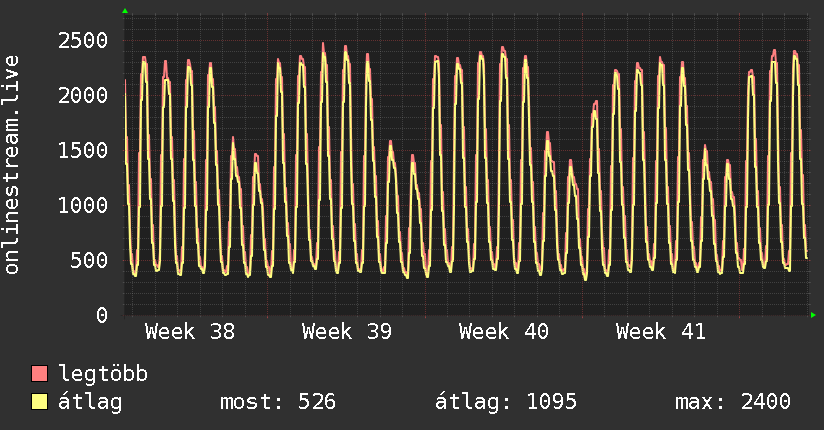Image resolution: width=824 pixels, height=430 pixels.
Task: Click the green arrow atop the y-axis
Action: 125,11
